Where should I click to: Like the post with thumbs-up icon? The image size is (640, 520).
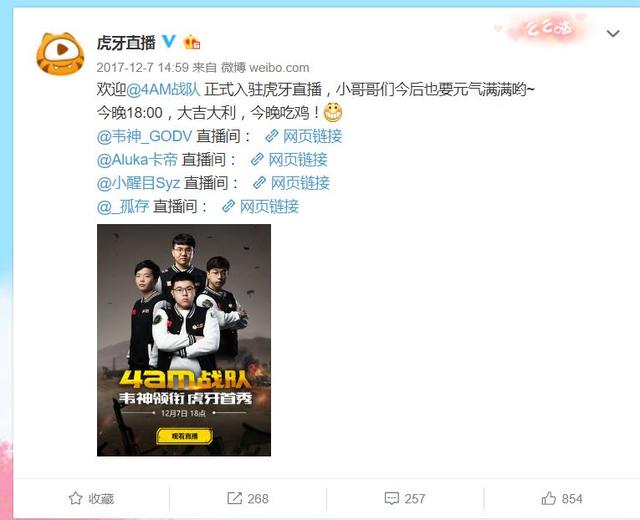(549, 498)
